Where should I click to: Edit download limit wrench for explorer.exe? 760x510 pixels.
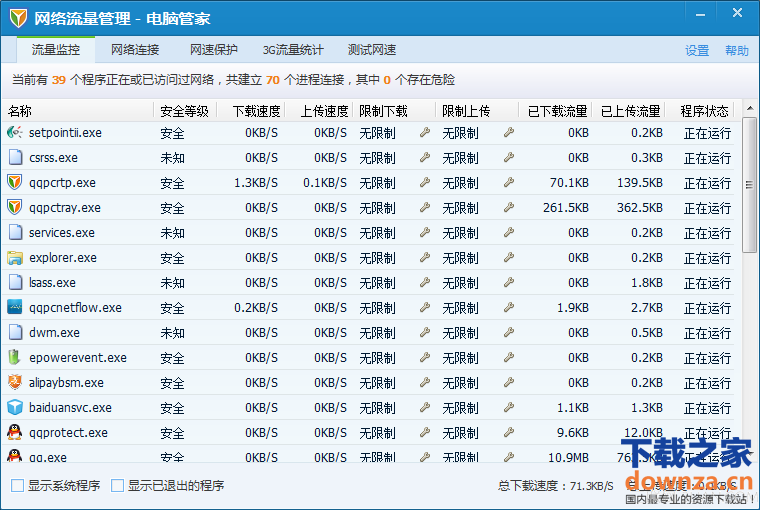point(425,257)
